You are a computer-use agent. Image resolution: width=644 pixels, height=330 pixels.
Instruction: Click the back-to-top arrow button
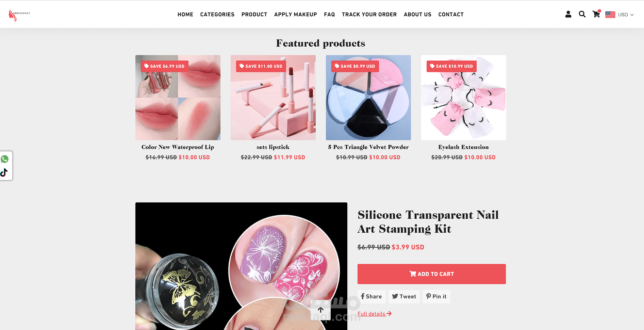[320, 310]
